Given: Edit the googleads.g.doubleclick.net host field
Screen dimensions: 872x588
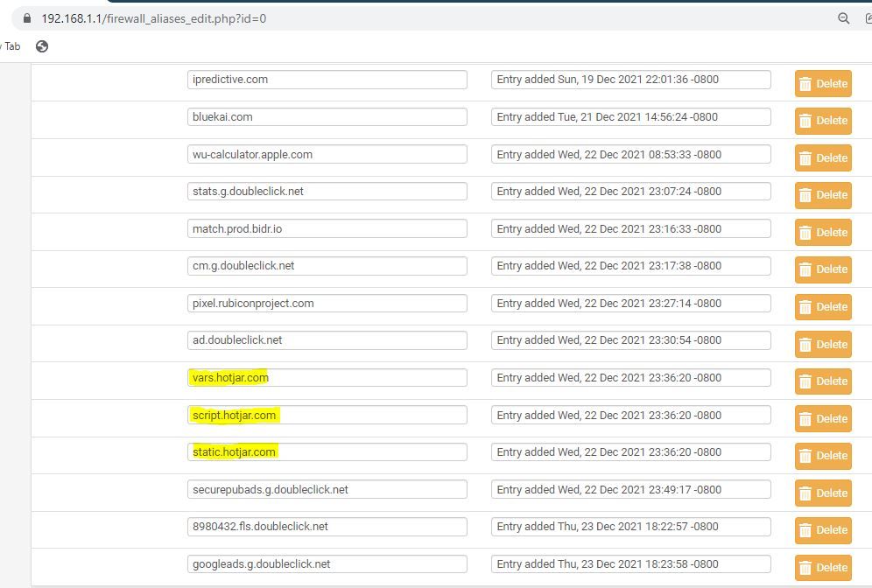Looking at the screenshot, I should (x=327, y=564).
